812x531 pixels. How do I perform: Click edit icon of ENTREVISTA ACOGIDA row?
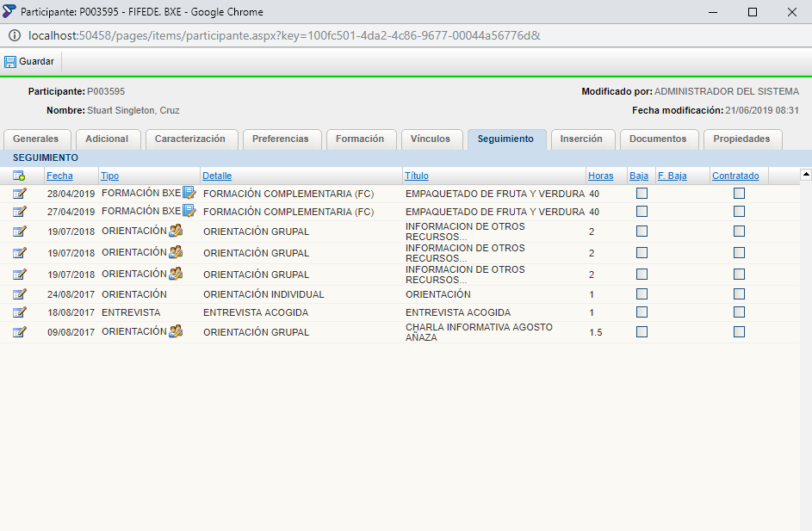click(20, 312)
